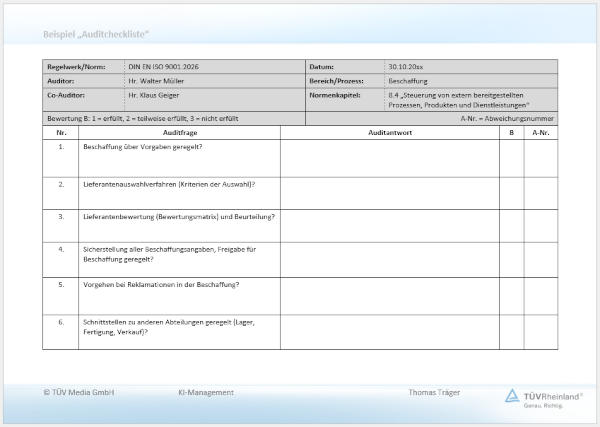
Task: Select question 4 Beschaffungsangaben text
Action: coord(170,254)
